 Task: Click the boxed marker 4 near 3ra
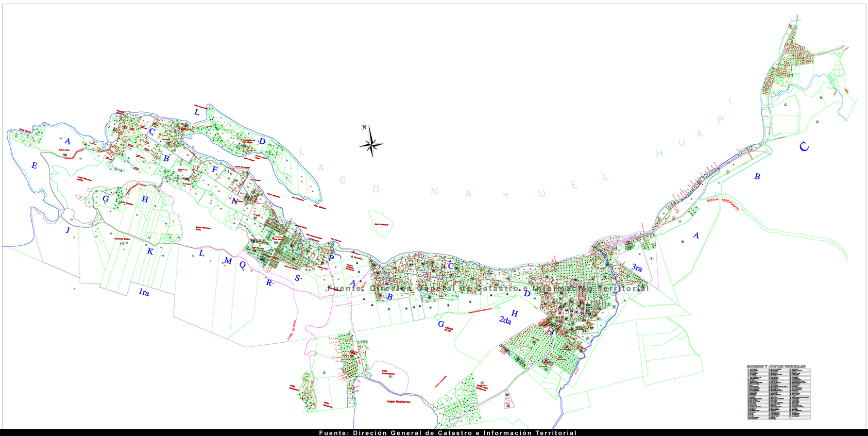(651, 259)
